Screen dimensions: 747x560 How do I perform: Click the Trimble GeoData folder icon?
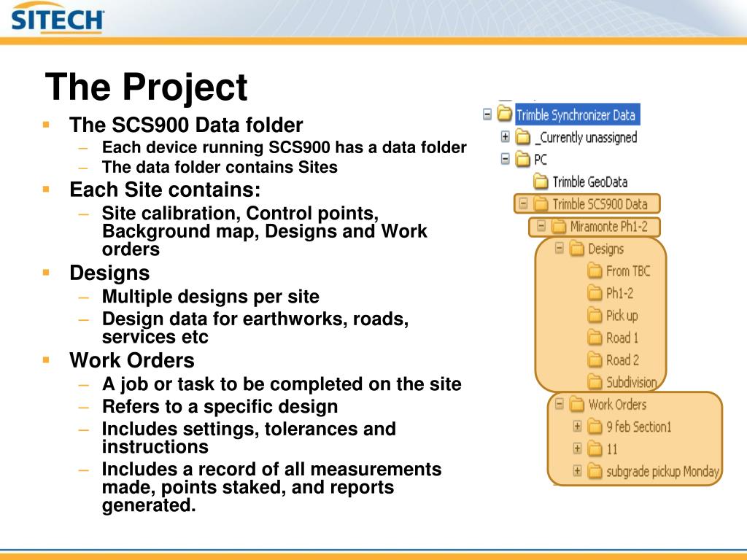[x=541, y=182]
